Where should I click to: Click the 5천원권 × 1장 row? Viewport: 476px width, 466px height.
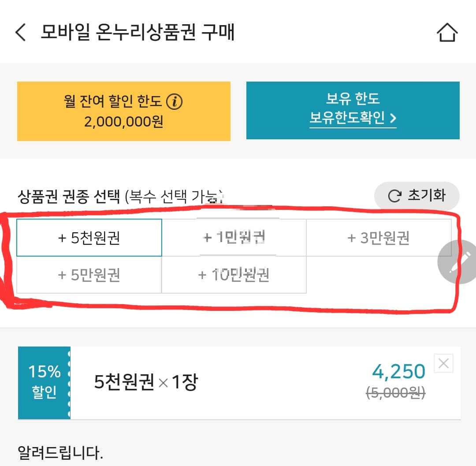tap(145, 382)
